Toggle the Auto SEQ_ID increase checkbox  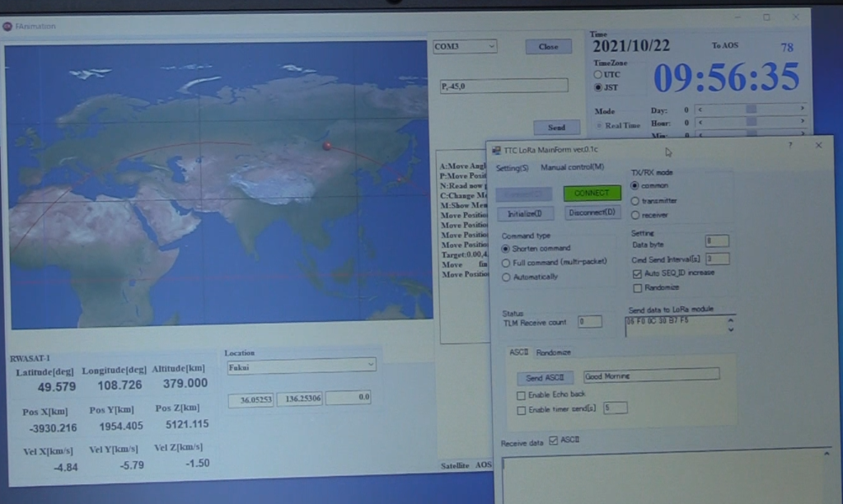pyautogui.click(x=637, y=273)
